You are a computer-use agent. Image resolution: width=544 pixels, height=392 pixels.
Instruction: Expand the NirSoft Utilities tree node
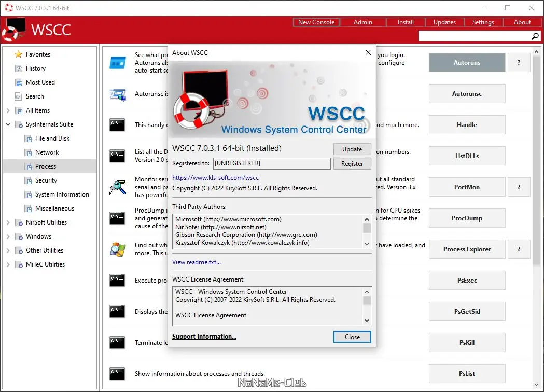coord(8,223)
